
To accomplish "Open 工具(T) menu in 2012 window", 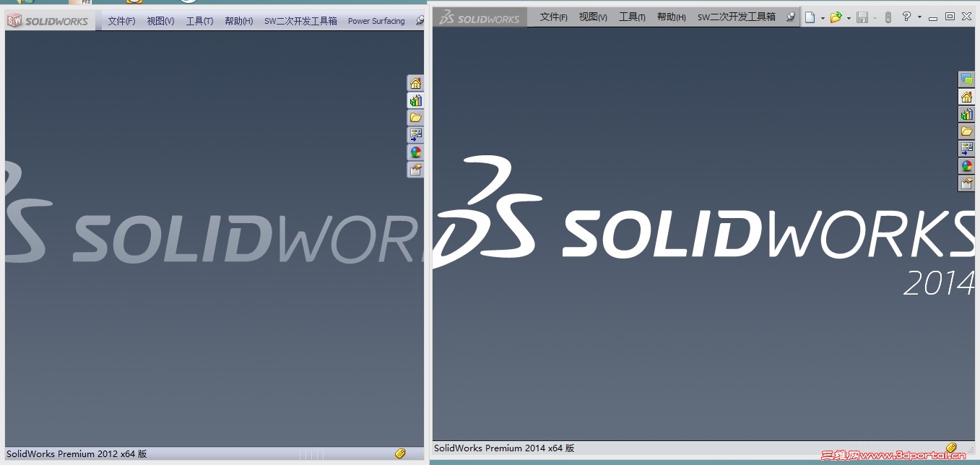I will (x=199, y=21).
